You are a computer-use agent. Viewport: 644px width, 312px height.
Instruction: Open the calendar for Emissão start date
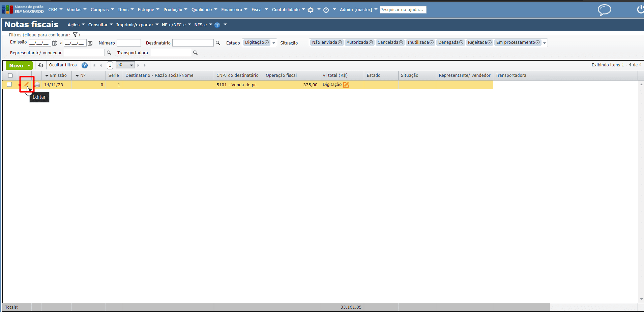point(55,43)
